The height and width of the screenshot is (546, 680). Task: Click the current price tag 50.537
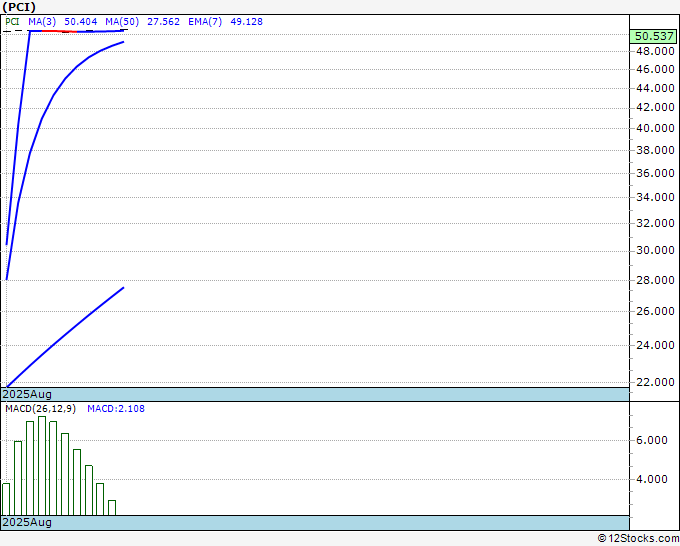coord(653,36)
